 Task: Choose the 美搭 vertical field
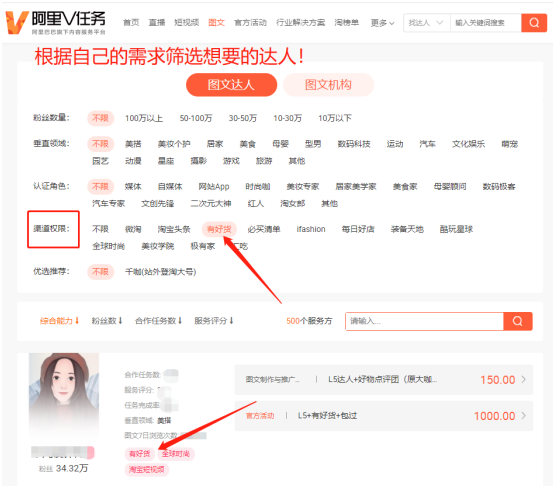[x=133, y=144]
